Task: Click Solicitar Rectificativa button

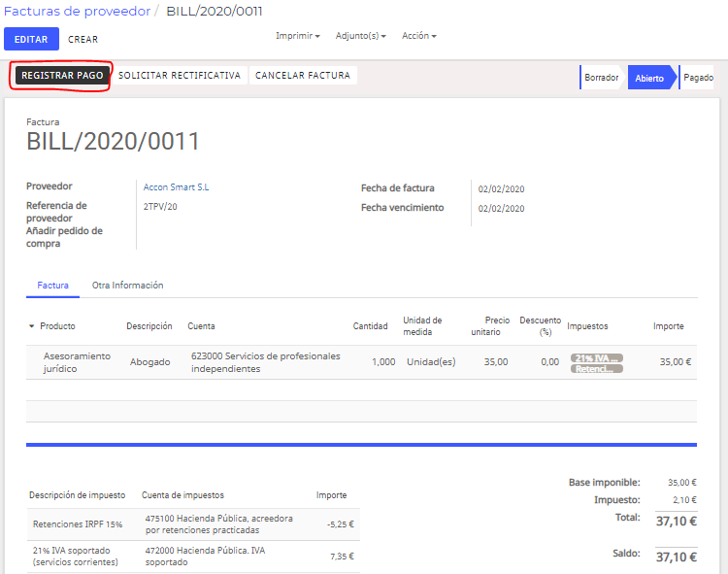Action: click(x=180, y=75)
